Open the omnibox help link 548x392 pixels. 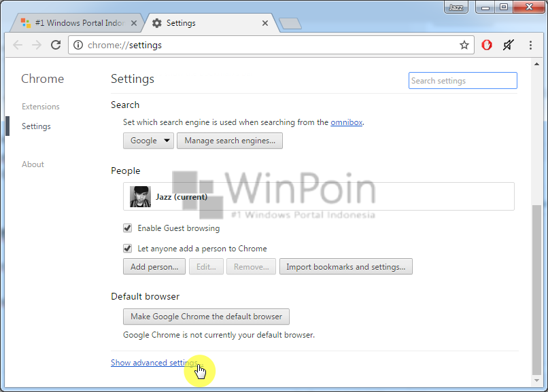pyautogui.click(x=346, y=122)
